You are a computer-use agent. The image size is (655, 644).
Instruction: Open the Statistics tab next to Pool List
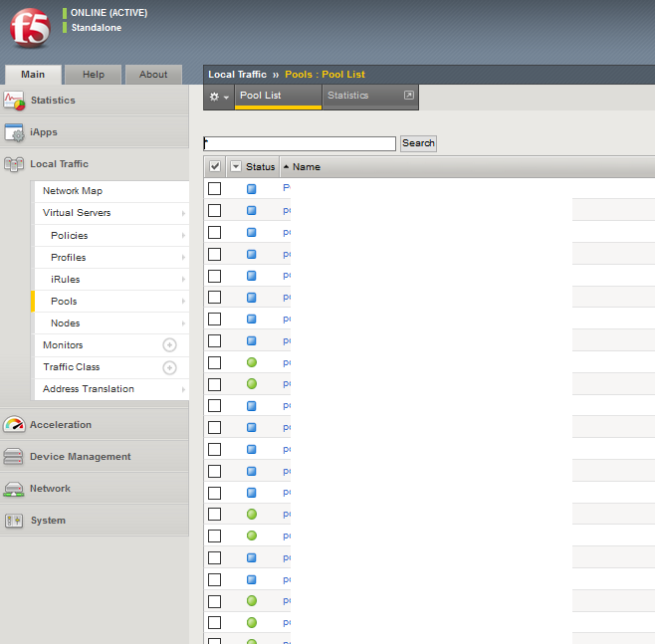tap(370, 97)
